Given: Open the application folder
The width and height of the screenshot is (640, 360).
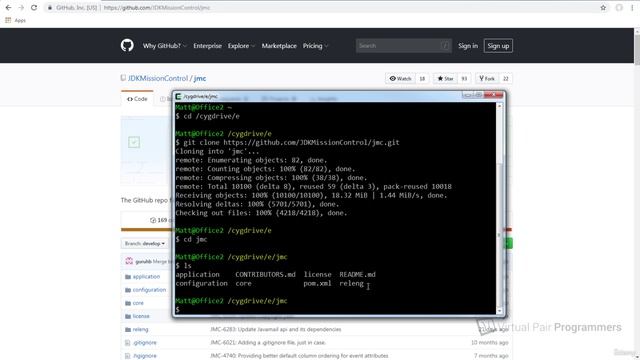Looking at the screenshot, I should (x=146, y=277).
